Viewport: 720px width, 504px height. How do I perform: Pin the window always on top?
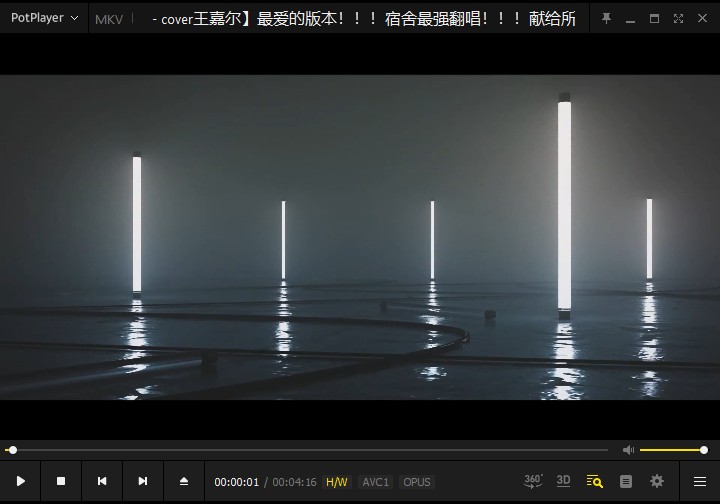coord(606,18)
